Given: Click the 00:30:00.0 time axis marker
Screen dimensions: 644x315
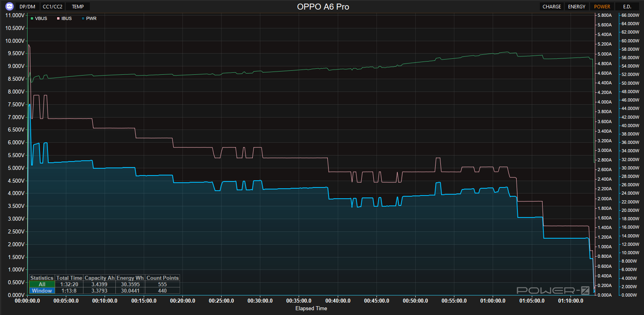Looking at the screenshot, I should 260,301.
